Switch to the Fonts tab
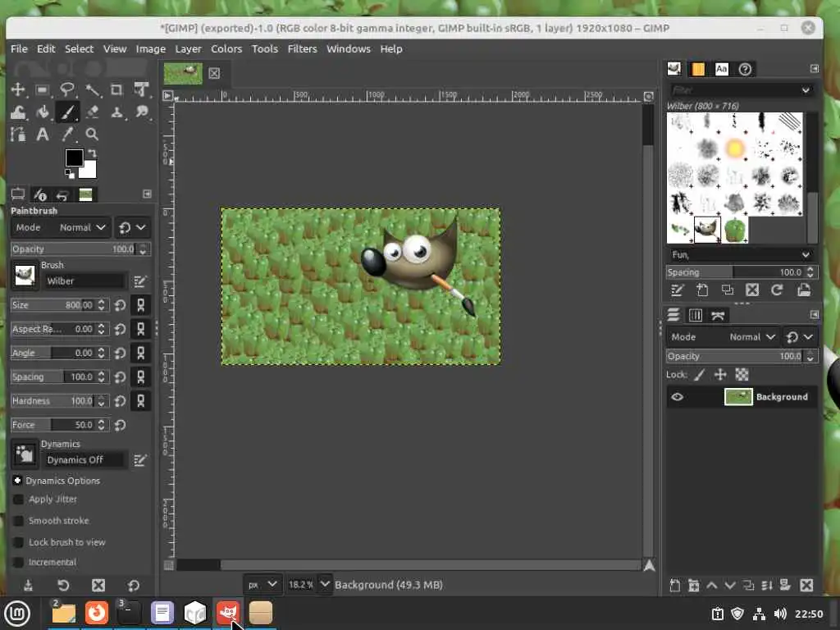 722,69
